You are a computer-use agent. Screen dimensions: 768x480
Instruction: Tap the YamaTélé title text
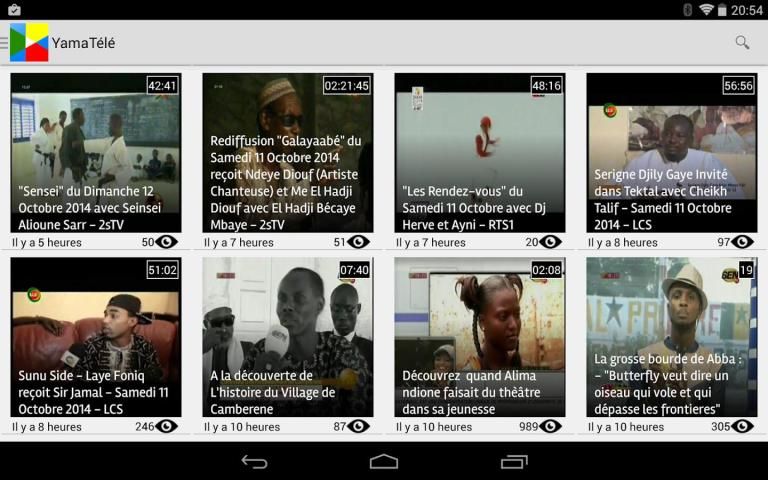84,42
